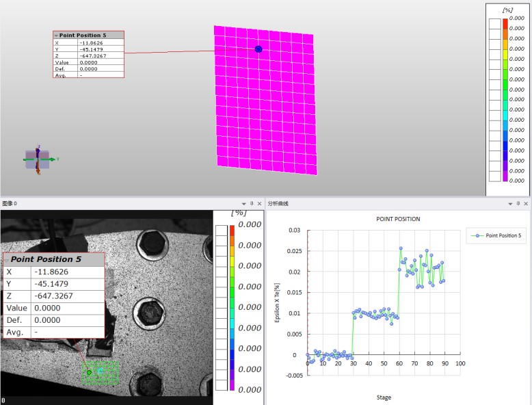Pin the 图像 0 image panel
The image size is (532, 405).
[x=252, y=203]
